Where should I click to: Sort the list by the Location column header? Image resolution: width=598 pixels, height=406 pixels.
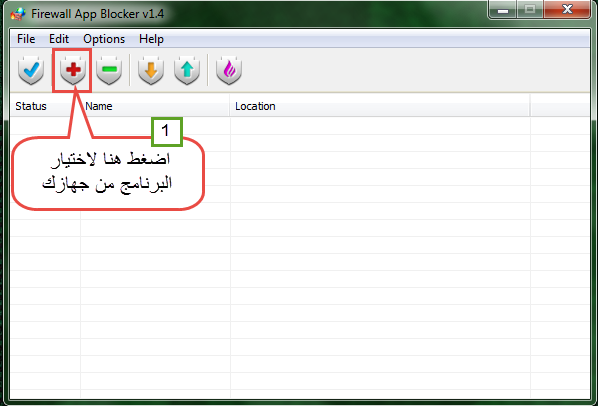[x=380, y=106]
